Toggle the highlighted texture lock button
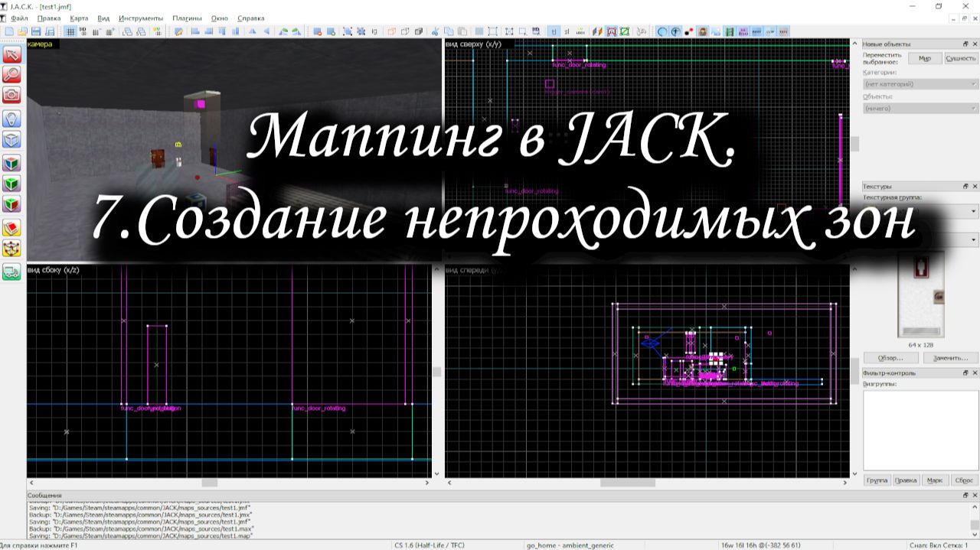 tap(554, 31)
